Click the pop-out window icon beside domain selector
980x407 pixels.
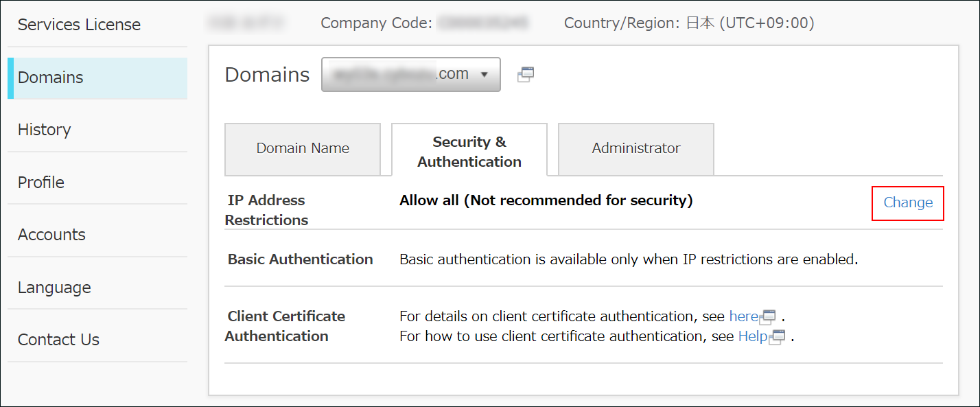click(x=526, y=75)
